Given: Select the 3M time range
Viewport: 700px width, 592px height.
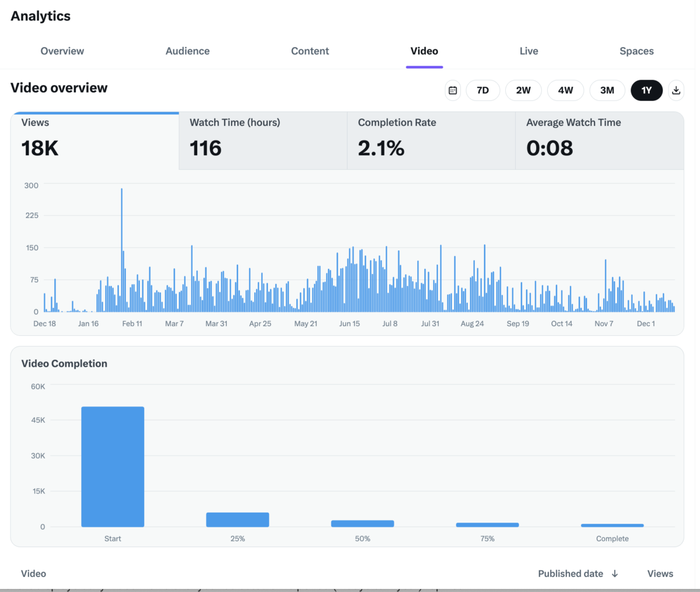Looking at the screenshot, I should (607, 90).
